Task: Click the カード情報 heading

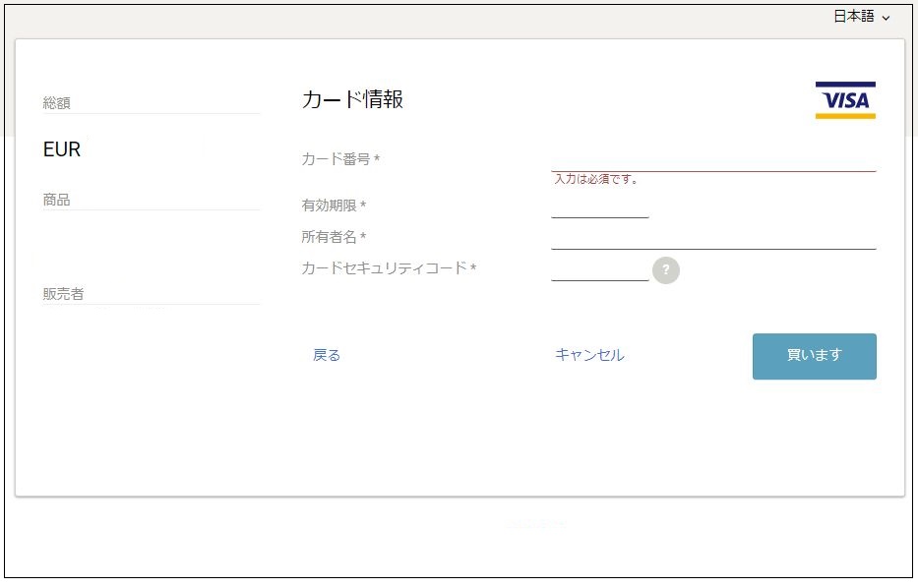Action: 352,99
